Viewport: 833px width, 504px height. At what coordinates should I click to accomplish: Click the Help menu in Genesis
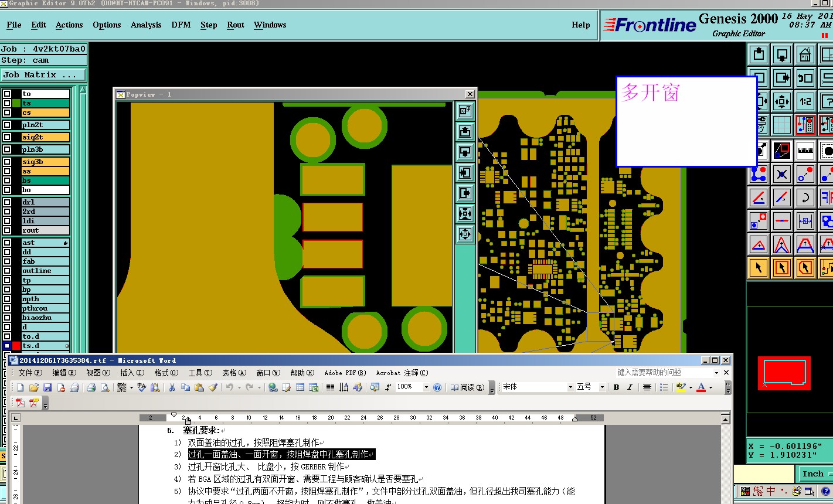tap(581, 25)
